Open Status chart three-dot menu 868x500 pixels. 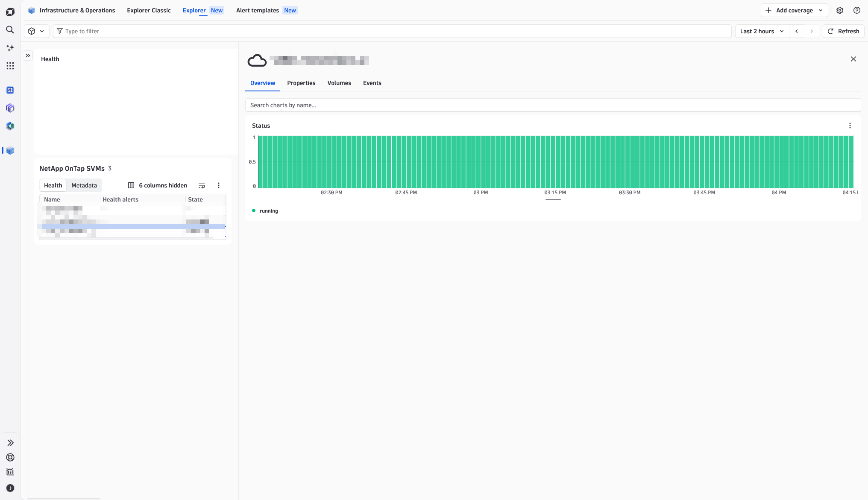(x=850, y=126)
